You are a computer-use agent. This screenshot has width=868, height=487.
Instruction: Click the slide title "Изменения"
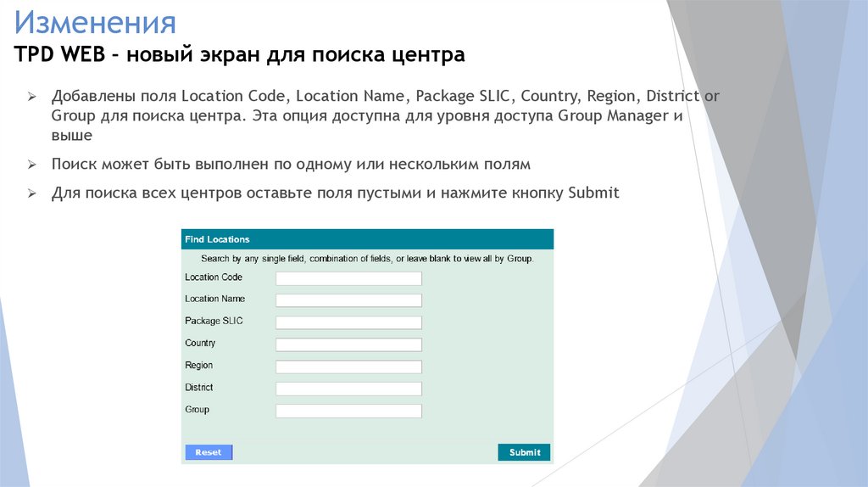coord(95,21)
